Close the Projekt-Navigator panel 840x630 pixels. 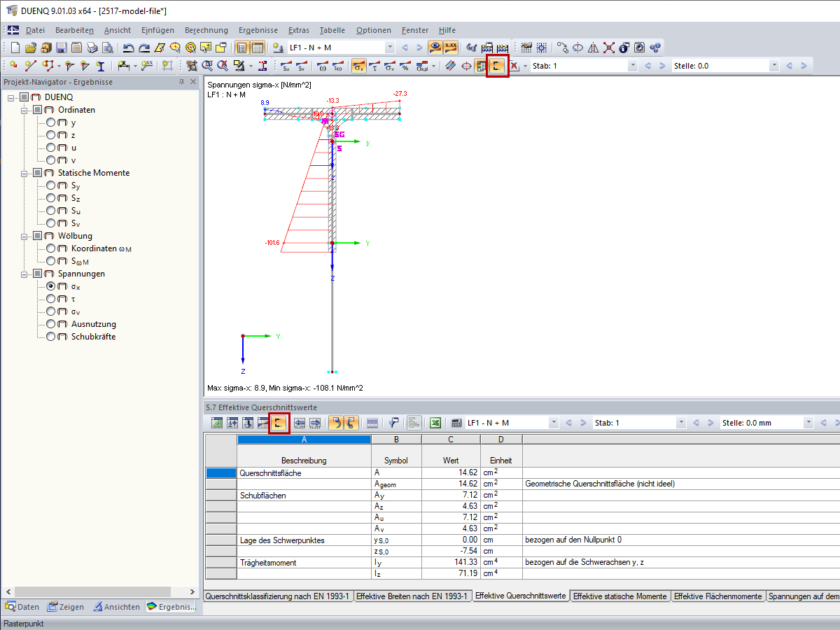194,82
